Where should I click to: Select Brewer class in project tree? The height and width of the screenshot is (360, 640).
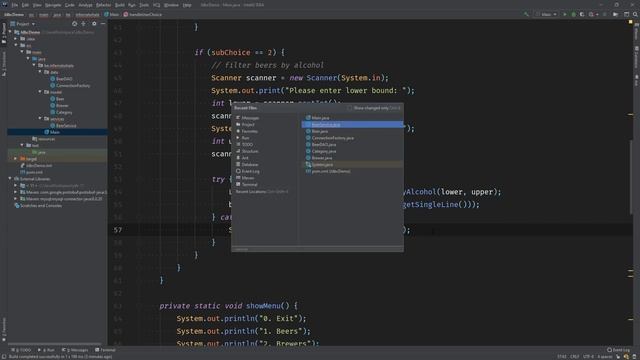pyautogui.click(x=59, y=106)
